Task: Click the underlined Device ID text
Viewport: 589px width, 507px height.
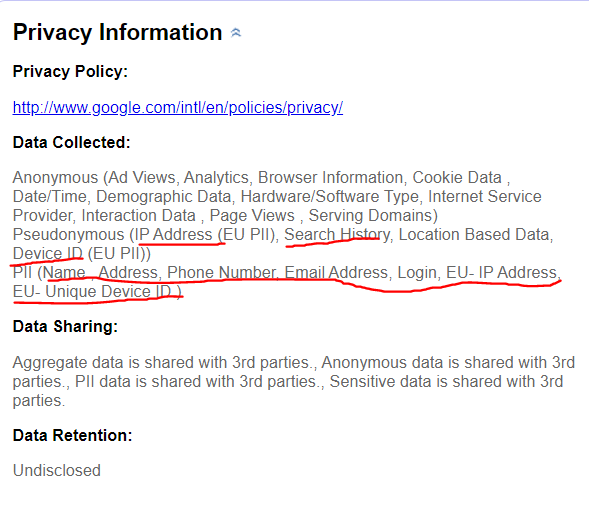Action: pyautogui.click(x=48, y=254)
